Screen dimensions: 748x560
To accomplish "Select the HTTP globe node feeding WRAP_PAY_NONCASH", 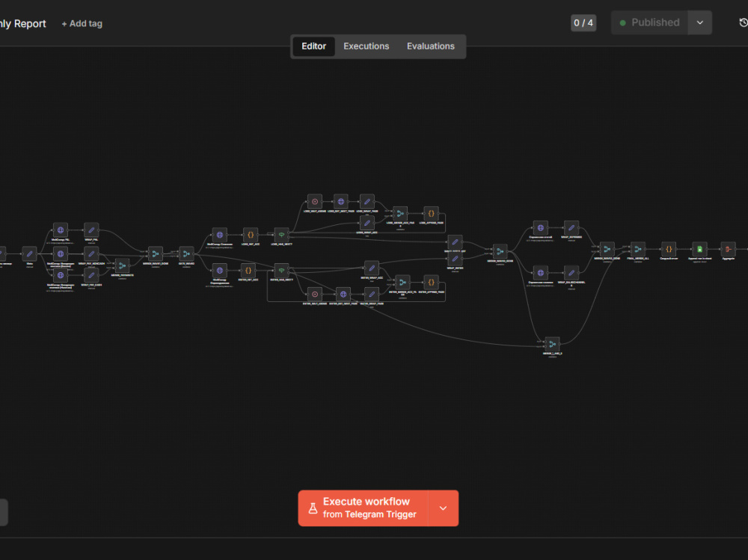I will pyautogui.click(x=61, y=253).
